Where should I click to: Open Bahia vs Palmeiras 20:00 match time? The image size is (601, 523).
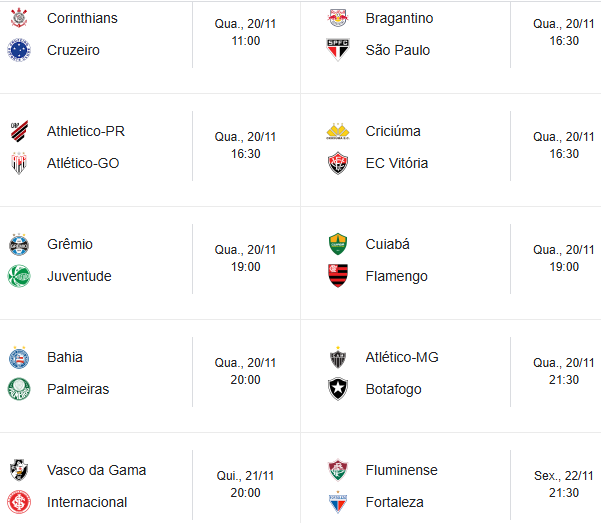click(245, 380)
